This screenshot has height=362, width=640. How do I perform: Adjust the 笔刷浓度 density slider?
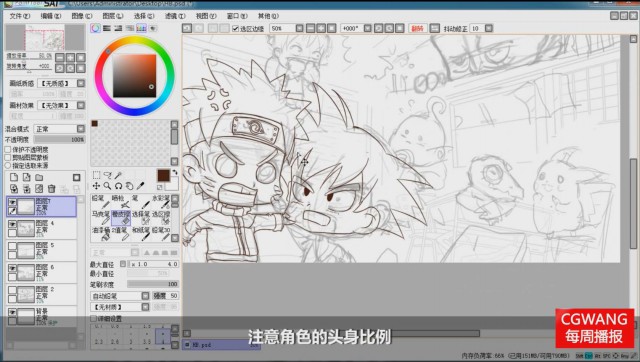(153, 284)
